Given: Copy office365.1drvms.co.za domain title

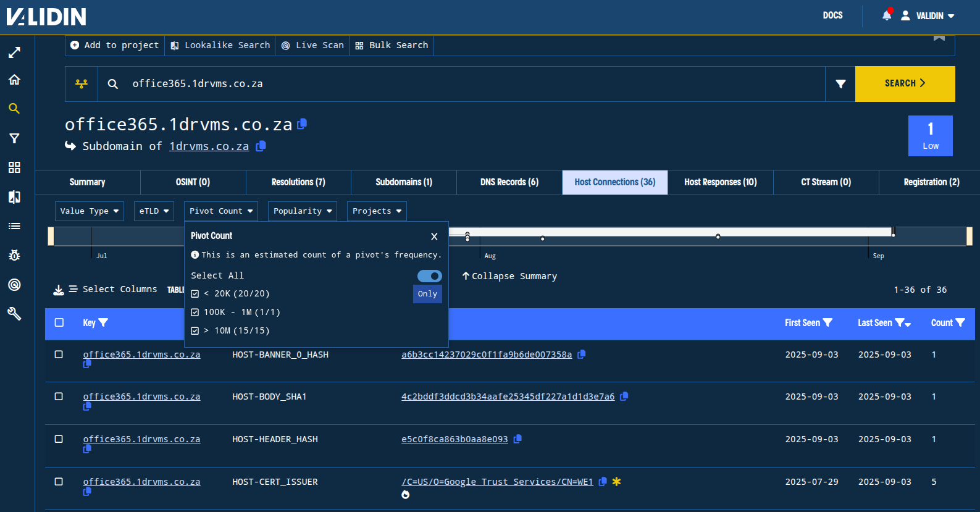Looking at the screenshot, I should pos(302,124).
